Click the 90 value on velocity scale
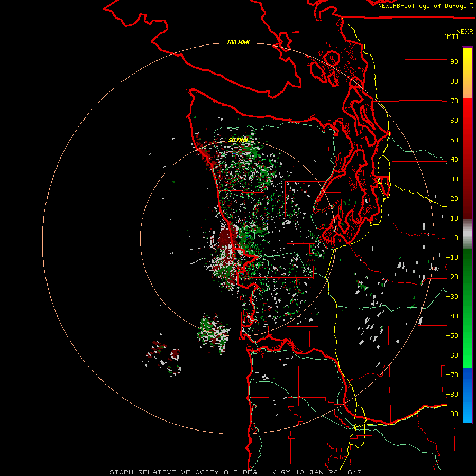Viewport: 476px width, 476px height. [x=454, y=62]
